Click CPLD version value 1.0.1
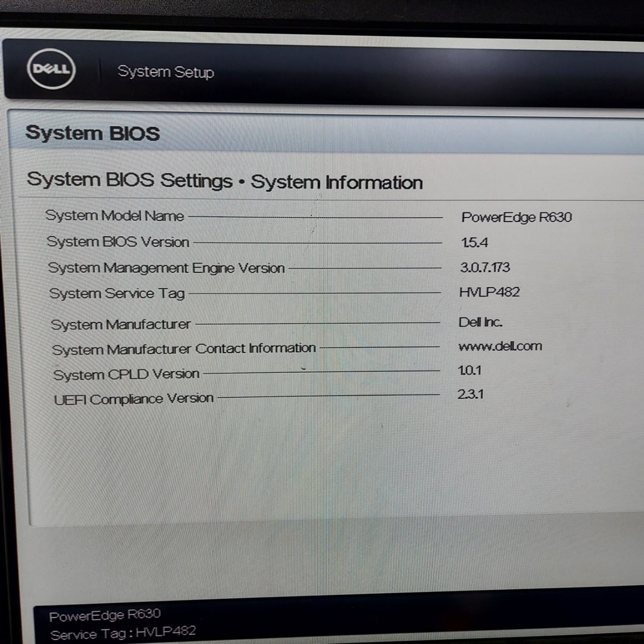The image size is (644, 644). 469,370
